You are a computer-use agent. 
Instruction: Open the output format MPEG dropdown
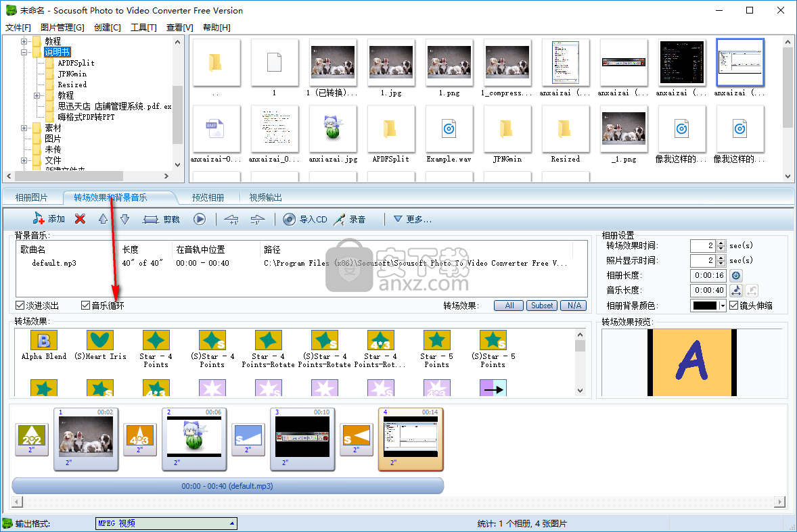point(232,523)
